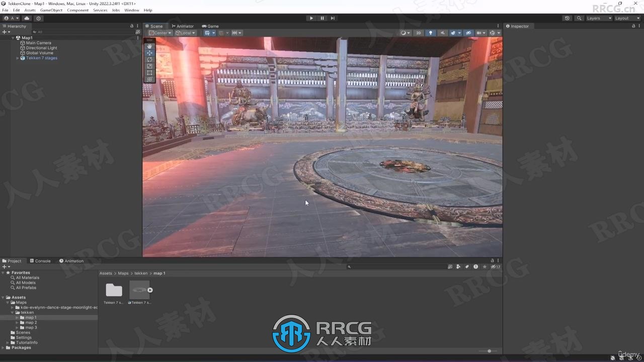Select Directional Light in Hierarchy
The width and height of the screenshot is (644, 362).
click(x=42, y=48)
